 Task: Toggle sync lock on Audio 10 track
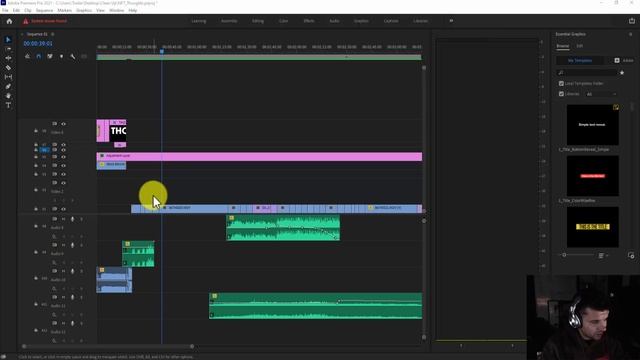pos(54,271)
